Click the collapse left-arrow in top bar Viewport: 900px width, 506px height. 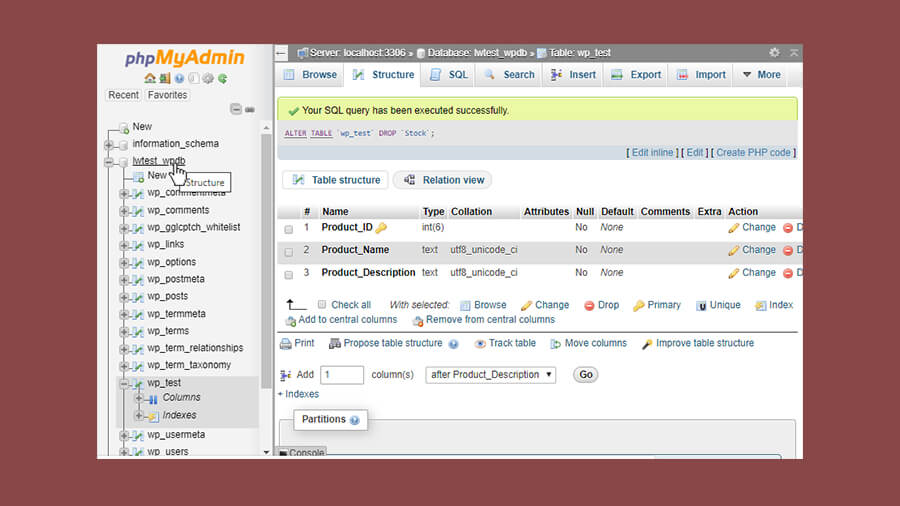pyautogui.click(x=281, y=53)
